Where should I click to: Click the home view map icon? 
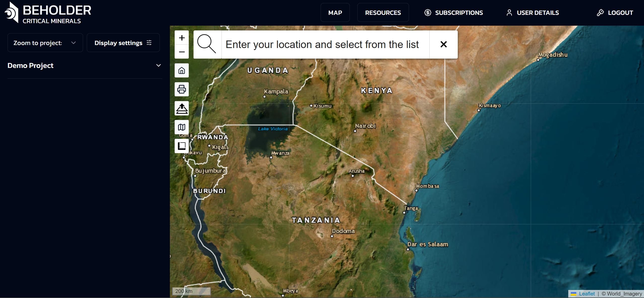pyautogui.click(x=182, y=70)
